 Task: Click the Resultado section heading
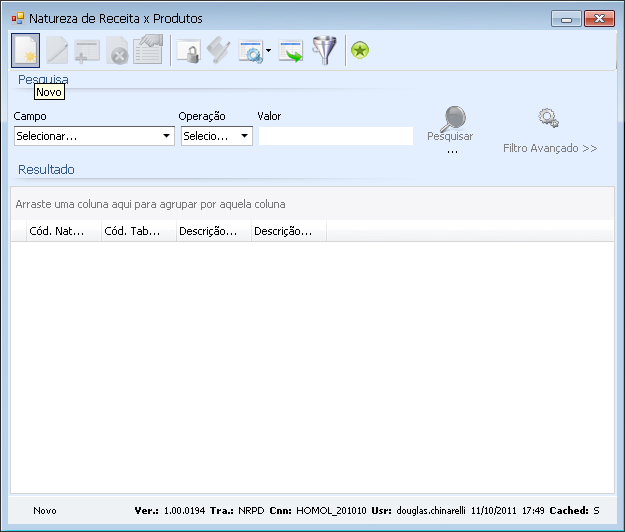pos(46,169)
